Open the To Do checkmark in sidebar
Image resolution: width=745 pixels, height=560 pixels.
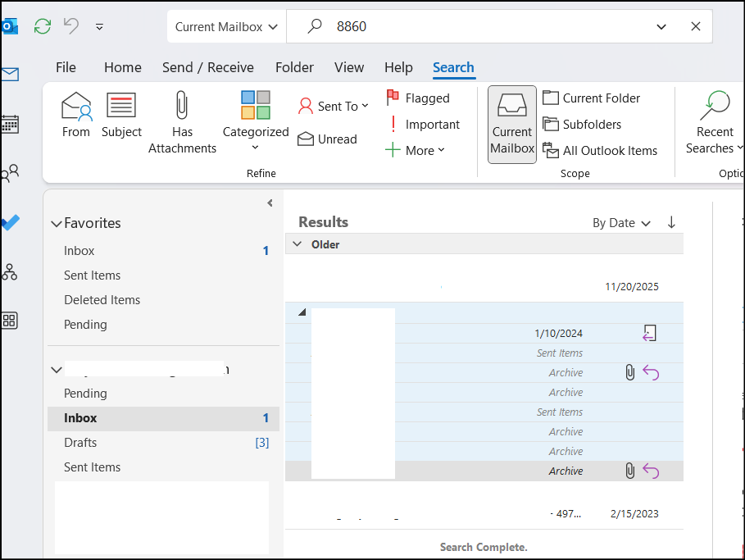click(x=10, y=222)
